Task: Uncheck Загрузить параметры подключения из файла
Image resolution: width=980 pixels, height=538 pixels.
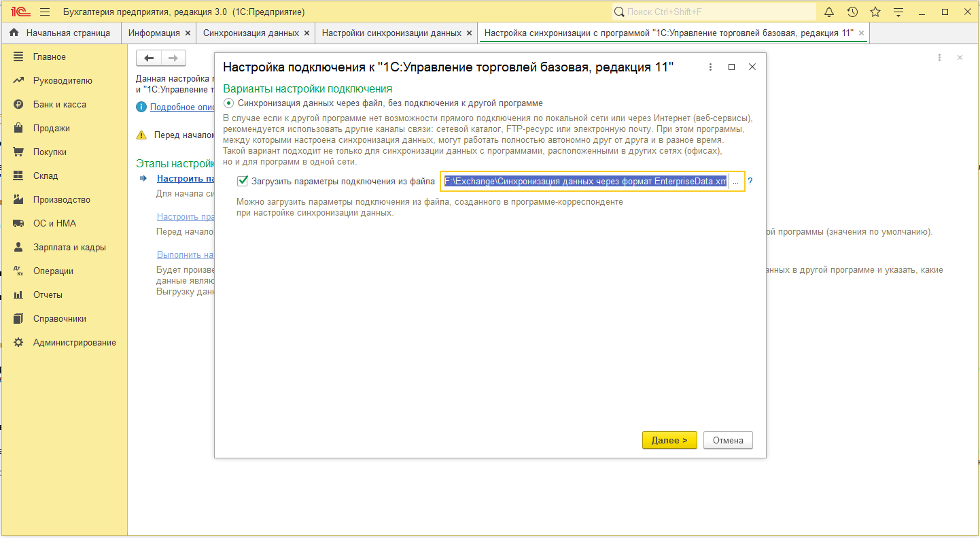Action: 242,182
